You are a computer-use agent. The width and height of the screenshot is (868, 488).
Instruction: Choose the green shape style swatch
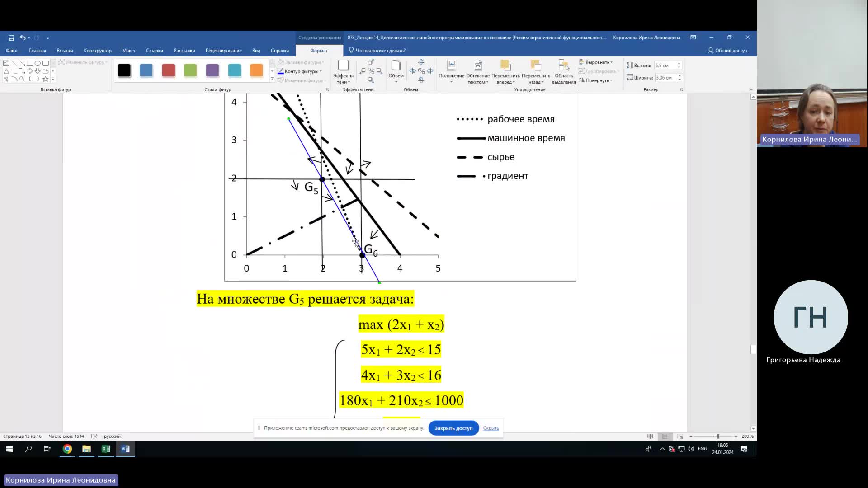(x=190, y=70)
